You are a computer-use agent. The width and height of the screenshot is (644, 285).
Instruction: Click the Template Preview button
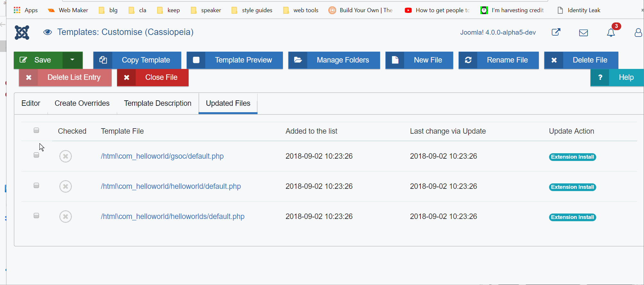235,60
